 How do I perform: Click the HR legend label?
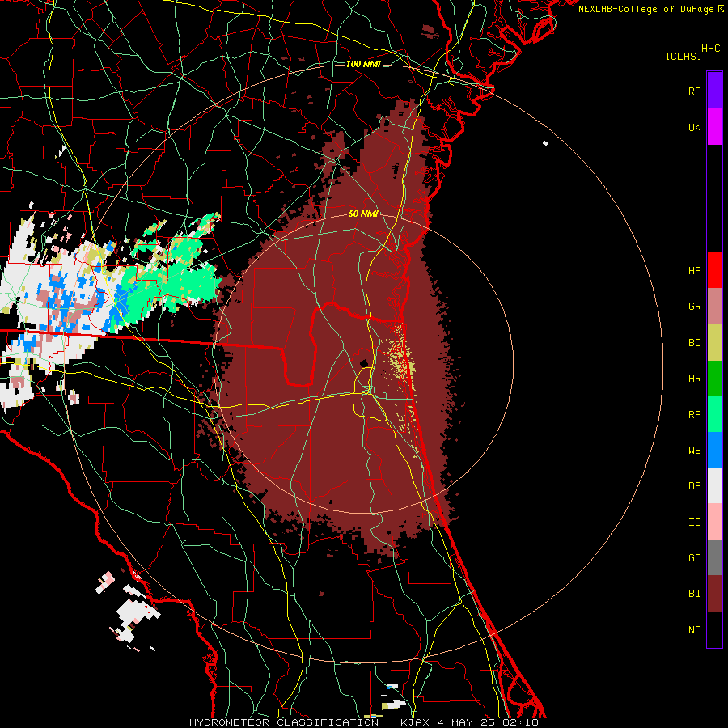694,379
